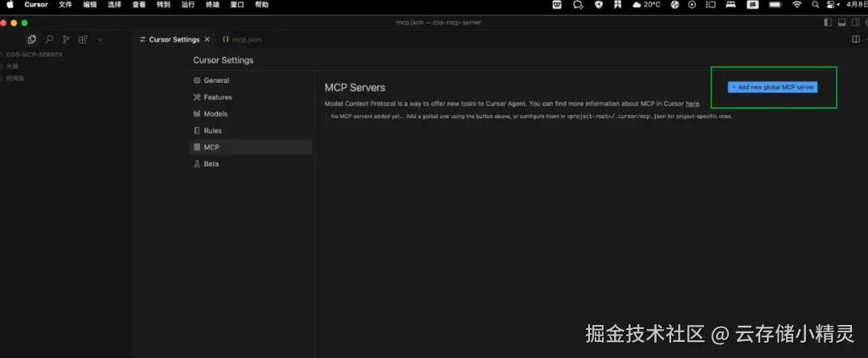This screenshot has height=358, width=868.
Task: Open the 转到 menu
Action: [x=163, y=5]
